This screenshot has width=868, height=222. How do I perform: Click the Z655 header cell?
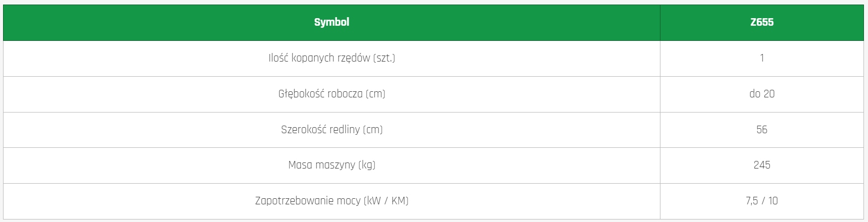click(x=762, y=22)
